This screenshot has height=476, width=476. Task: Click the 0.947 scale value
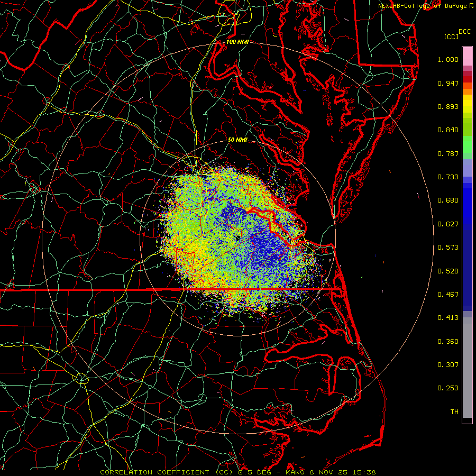[448, 83]
